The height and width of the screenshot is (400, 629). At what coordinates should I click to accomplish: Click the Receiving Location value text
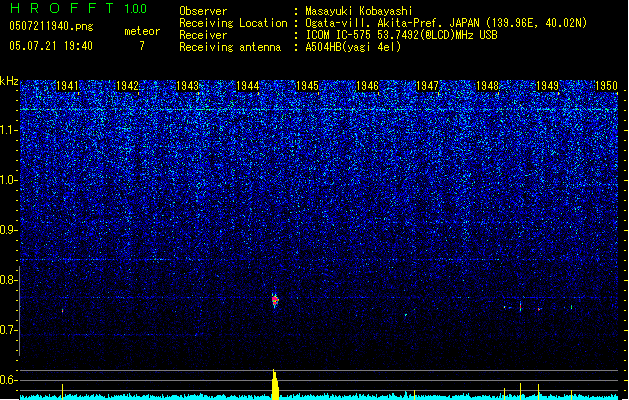tap(446, 23)
